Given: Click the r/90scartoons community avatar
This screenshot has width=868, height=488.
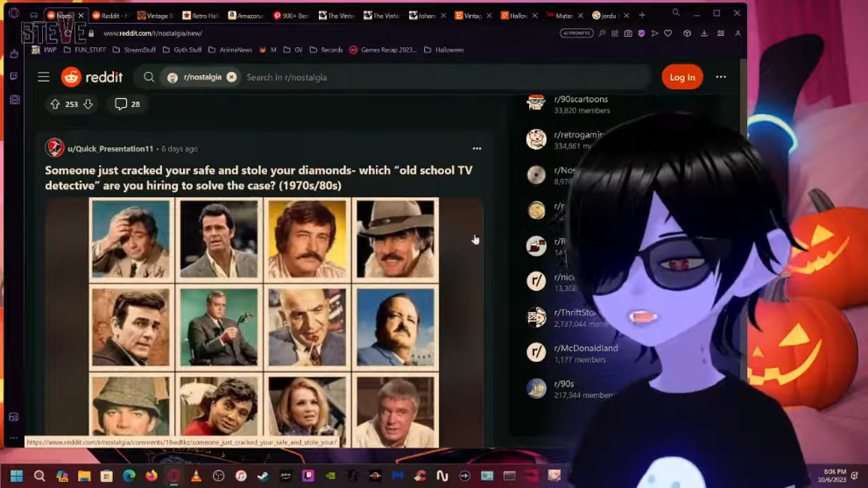Looking at the screenshot, I should pos(536,103).
